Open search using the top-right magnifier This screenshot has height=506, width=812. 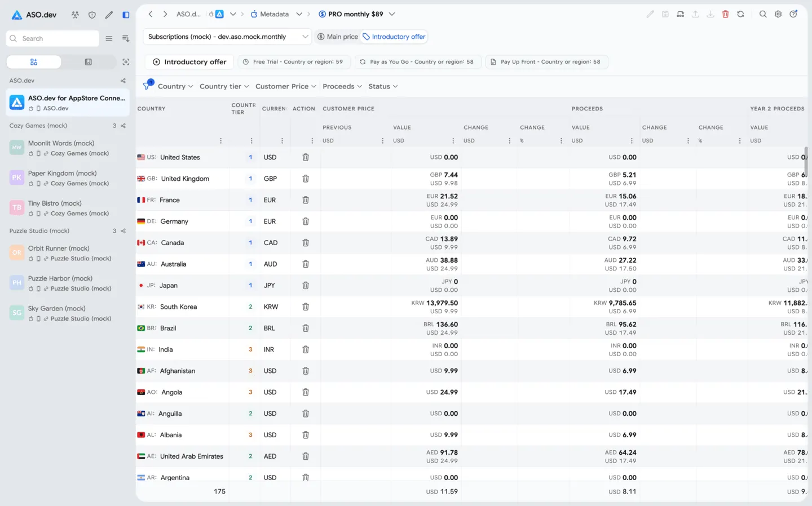[763, 14]
